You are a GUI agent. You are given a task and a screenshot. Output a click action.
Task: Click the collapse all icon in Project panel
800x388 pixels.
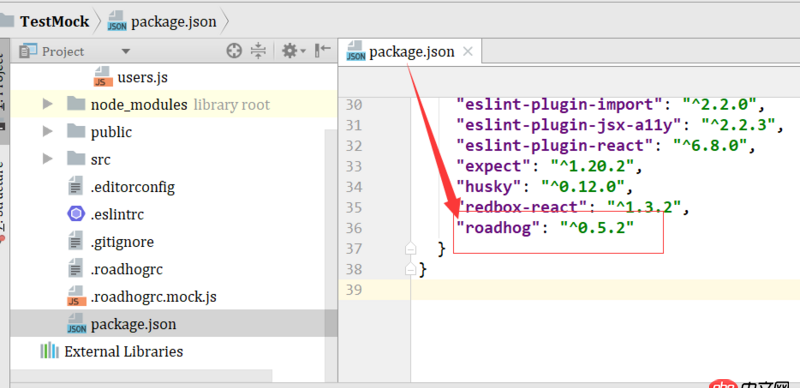(259, 51)
